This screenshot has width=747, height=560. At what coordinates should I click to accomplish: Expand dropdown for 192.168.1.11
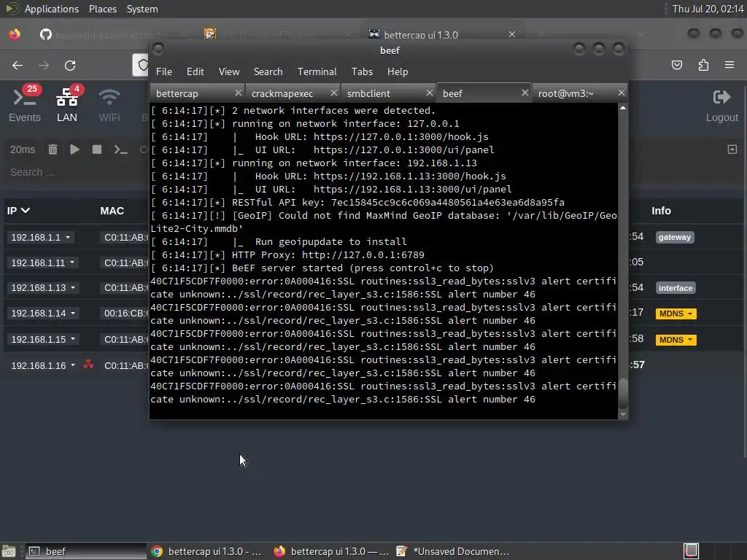(x=72, y=262)
